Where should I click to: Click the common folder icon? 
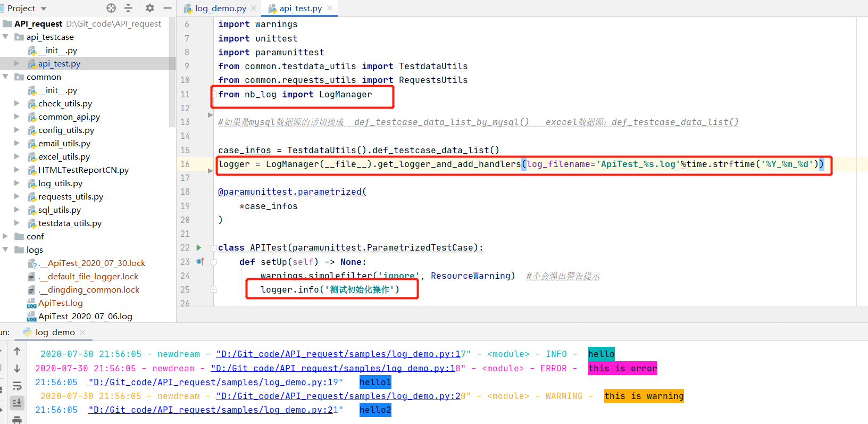pos(19,77)
